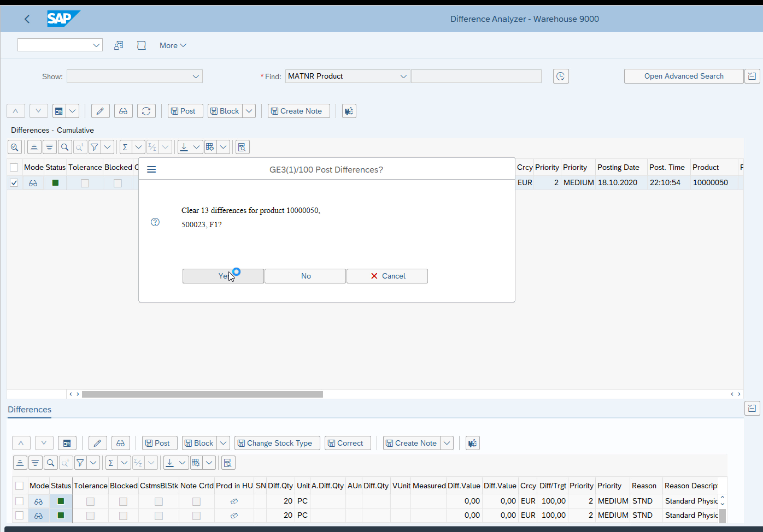Toggle select-all checkbox in the lower Differences header

coord(20,486)
